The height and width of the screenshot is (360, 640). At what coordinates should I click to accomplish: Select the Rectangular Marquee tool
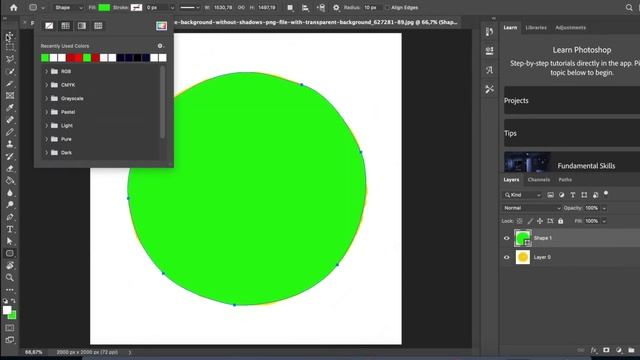[9, 47]
